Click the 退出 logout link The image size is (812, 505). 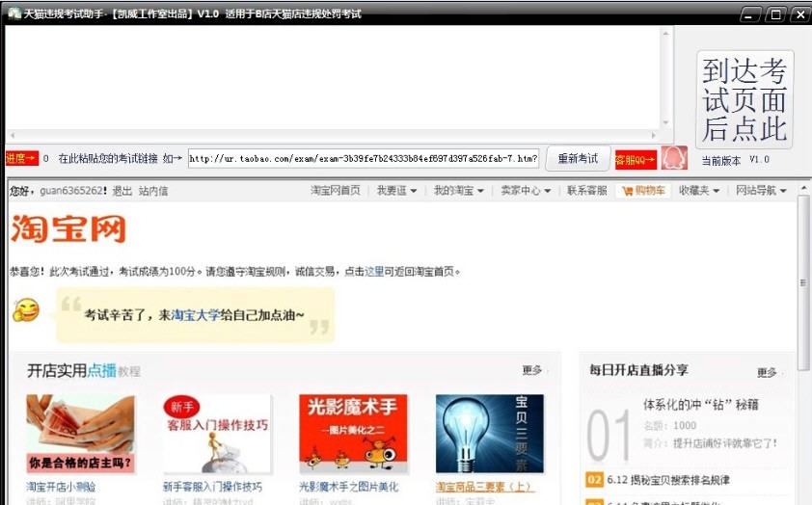coord(122,191)
